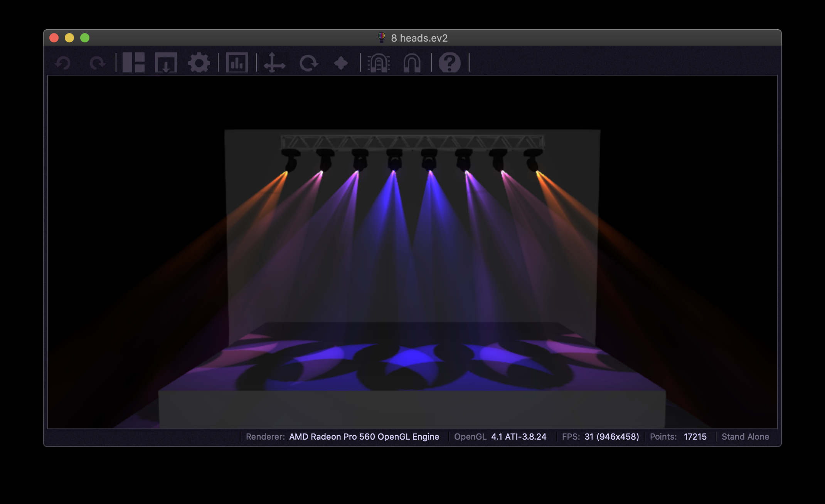The image size is (825, 504).
Task: Click the 8 heads.ev2 window title
Action: [x=419, y=38]
